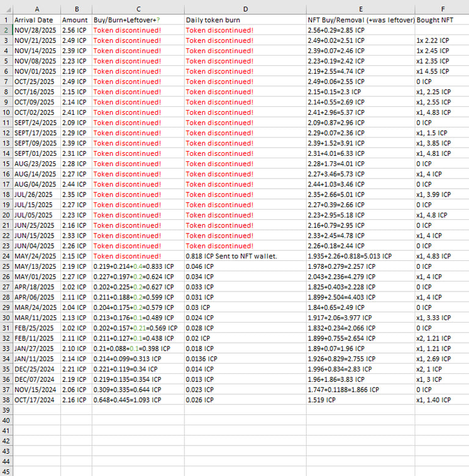Click the '0.0136 ICP' daily burn cell

pyautogui.click(x=245, y=359)
